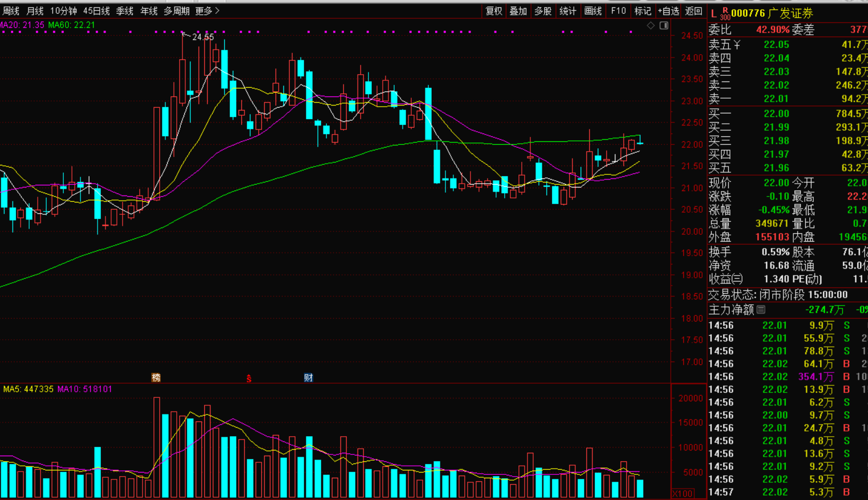Image resolution: width=868 pixels, height=500 pixels.
Task: Click the 78.8万 tick trade row
Action: (x=787, y=351)
